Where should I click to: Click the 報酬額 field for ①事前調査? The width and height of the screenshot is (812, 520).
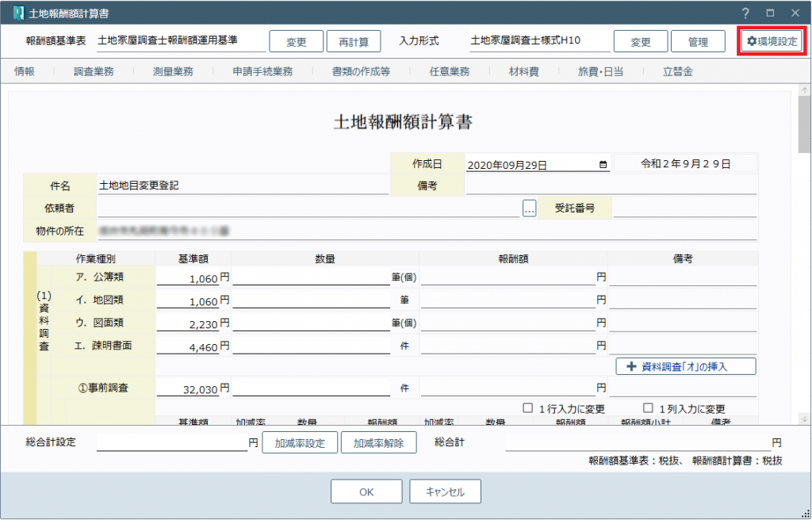[508, 388]
